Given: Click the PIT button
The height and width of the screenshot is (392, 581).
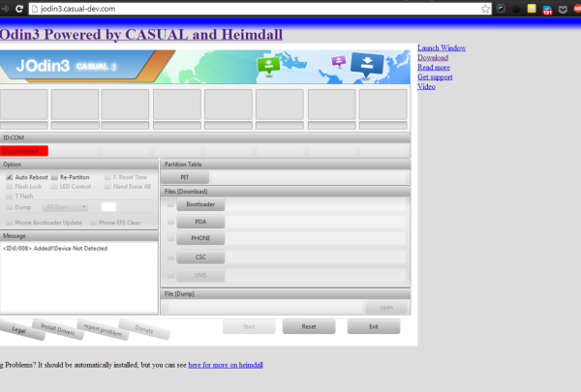Looking at the screenshot, I should click(185, 177).
